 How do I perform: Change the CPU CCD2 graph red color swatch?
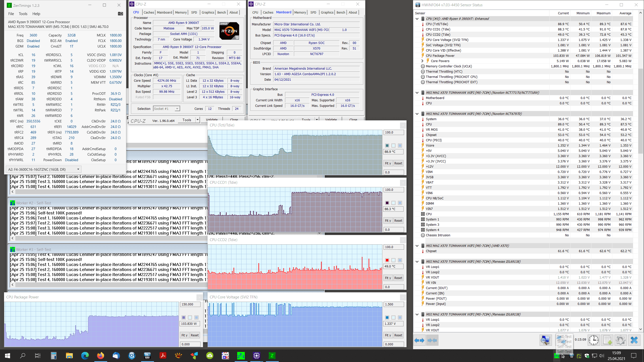point(387,260)
